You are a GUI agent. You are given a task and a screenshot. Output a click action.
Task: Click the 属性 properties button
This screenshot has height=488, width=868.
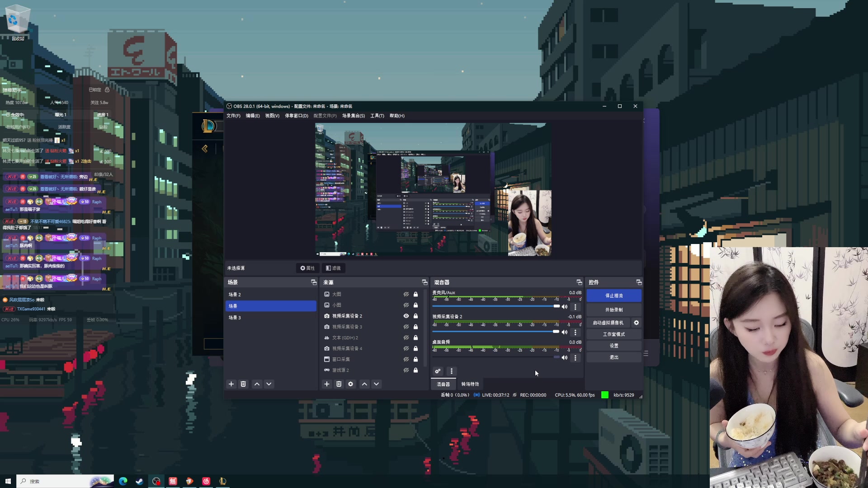click(307, 268)
